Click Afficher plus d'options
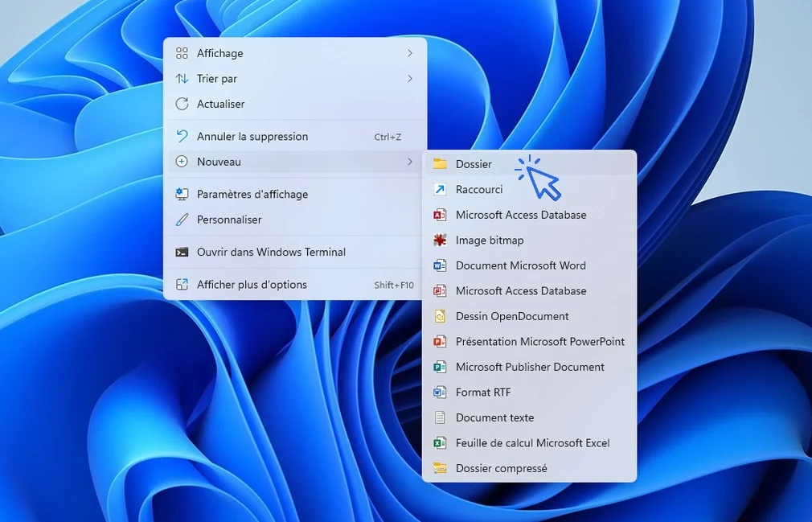 pyautogui.click(x=252, y=284)
